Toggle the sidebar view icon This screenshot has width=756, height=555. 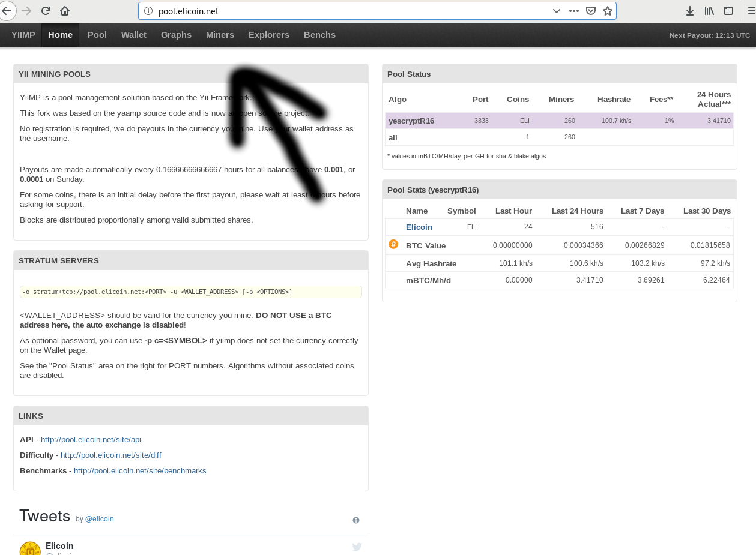point(728,11)
